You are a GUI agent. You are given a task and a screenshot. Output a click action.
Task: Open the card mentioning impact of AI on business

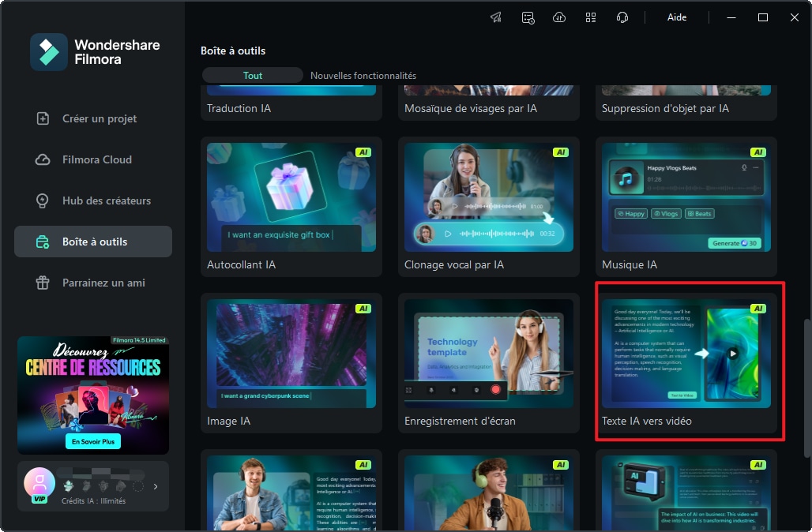tap(686, 491)
